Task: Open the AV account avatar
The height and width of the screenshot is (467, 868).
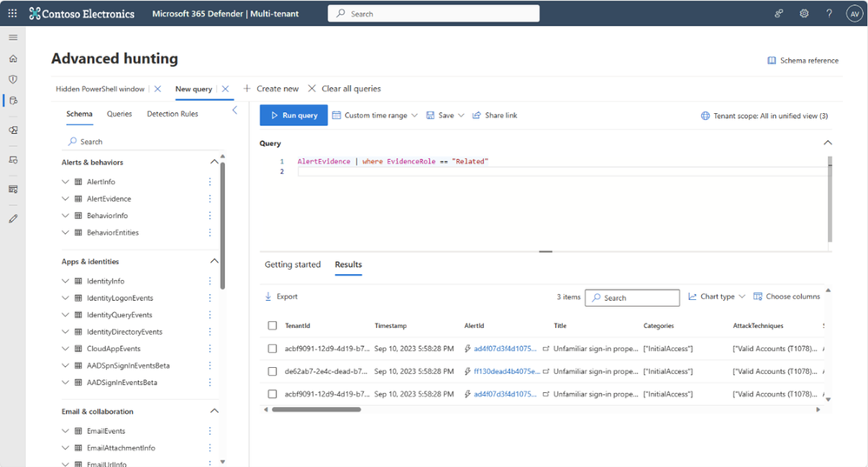Action: coord(854,13)
